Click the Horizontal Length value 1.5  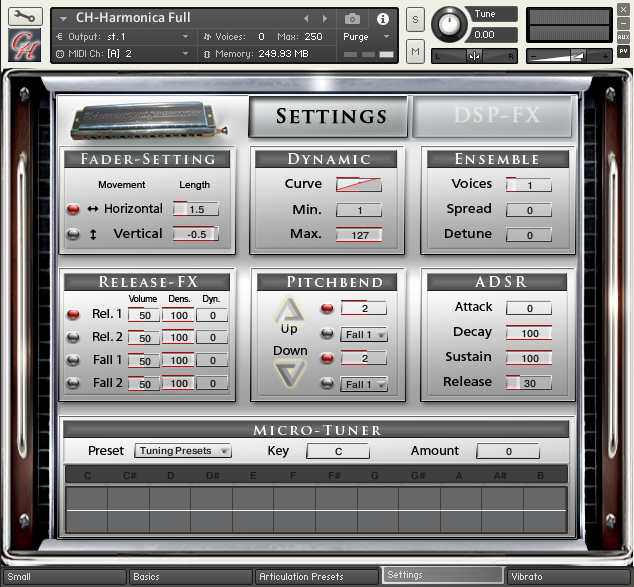pos(196,209)
